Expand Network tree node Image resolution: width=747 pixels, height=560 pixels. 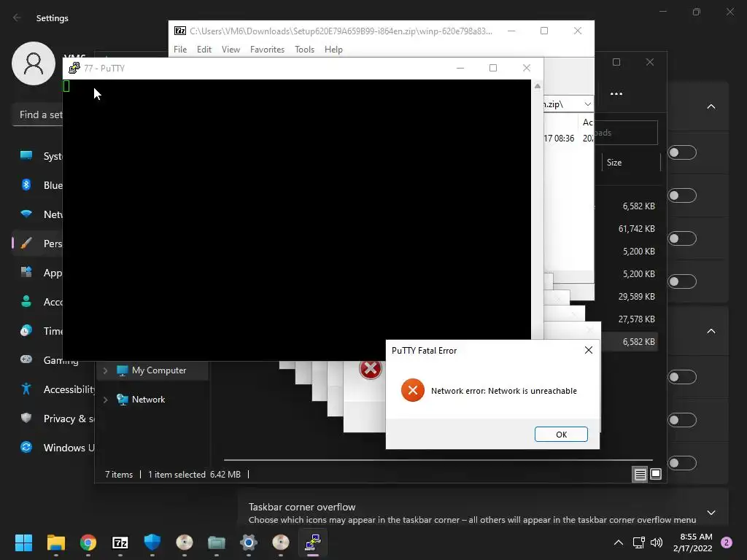(105, 400)
